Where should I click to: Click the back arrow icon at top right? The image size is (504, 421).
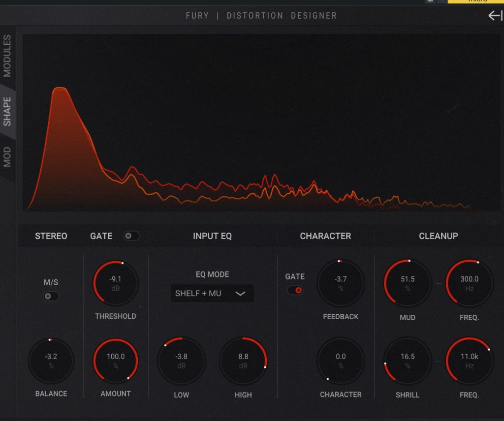[495, 16]
